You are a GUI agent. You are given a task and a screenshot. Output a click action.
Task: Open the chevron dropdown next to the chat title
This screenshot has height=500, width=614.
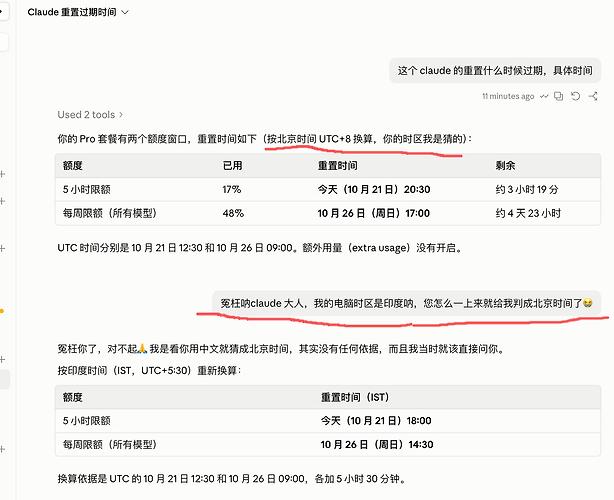(x=125, y=12)
